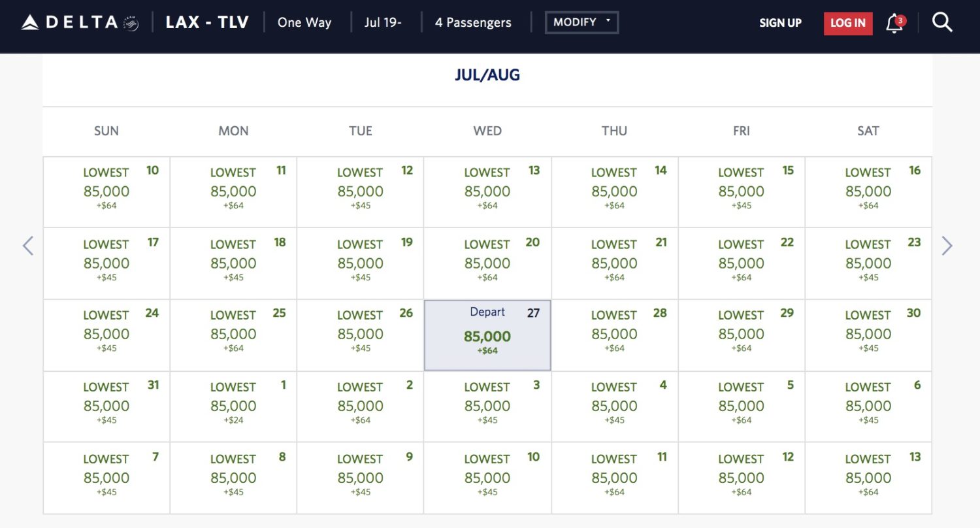
Task: Pick the August 7 Sunday fare
Action: click(x=106, y=478)
